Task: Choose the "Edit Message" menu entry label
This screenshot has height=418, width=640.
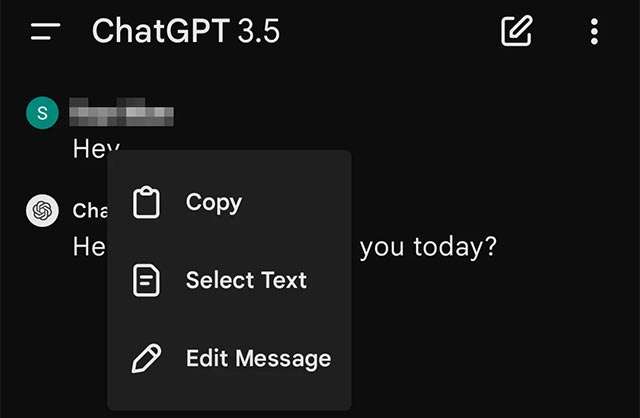Action: click(258, 358)
